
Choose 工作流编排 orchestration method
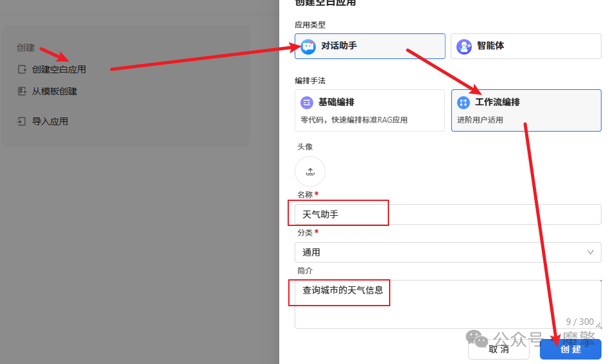coord(526,110)
